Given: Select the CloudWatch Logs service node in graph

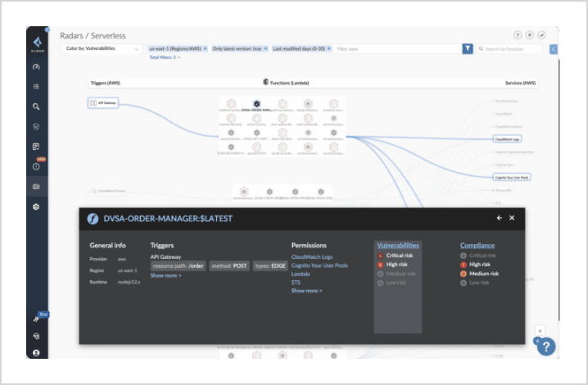Looking at the screenshot, I should (x=507, y=139).
